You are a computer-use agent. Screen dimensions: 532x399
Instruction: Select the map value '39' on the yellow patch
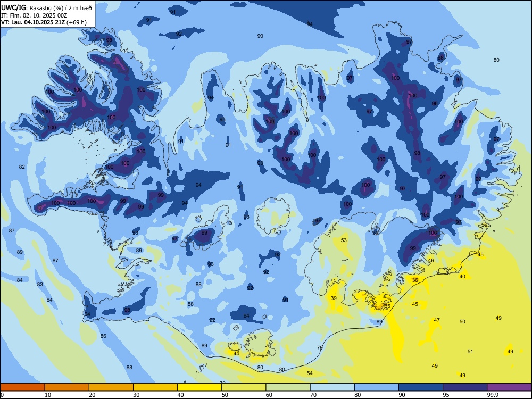[x=334, y=298]
